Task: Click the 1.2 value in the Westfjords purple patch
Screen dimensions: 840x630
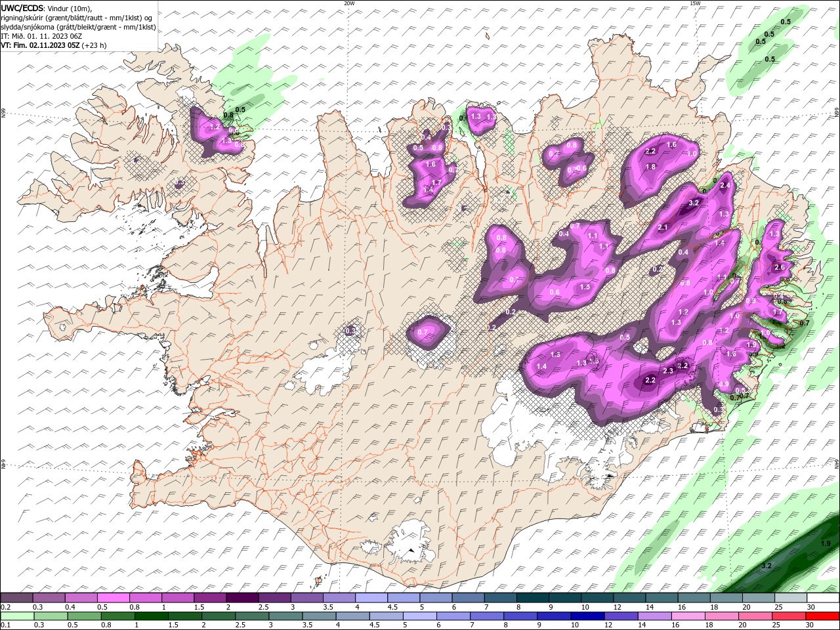Action: 214,127
